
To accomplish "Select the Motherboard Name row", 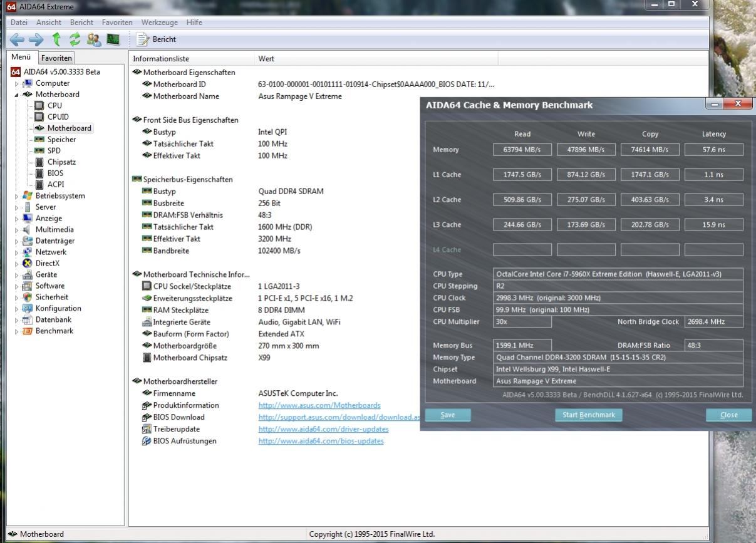I will [x=418, y=96].
